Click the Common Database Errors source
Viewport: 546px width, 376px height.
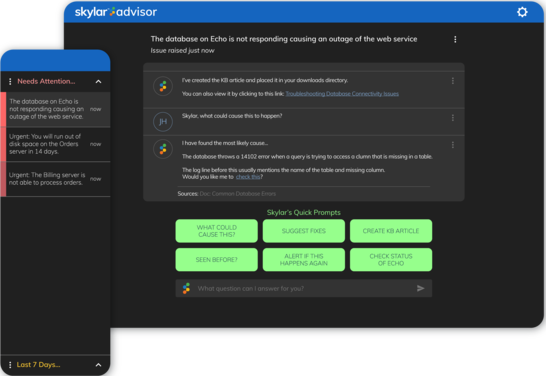[x=237, y=194]
